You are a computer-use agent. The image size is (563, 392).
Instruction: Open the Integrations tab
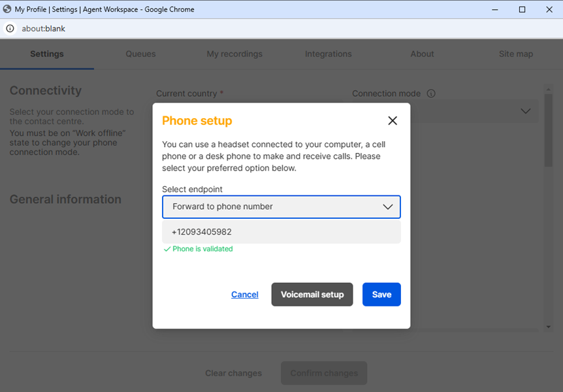pos(328,54)
